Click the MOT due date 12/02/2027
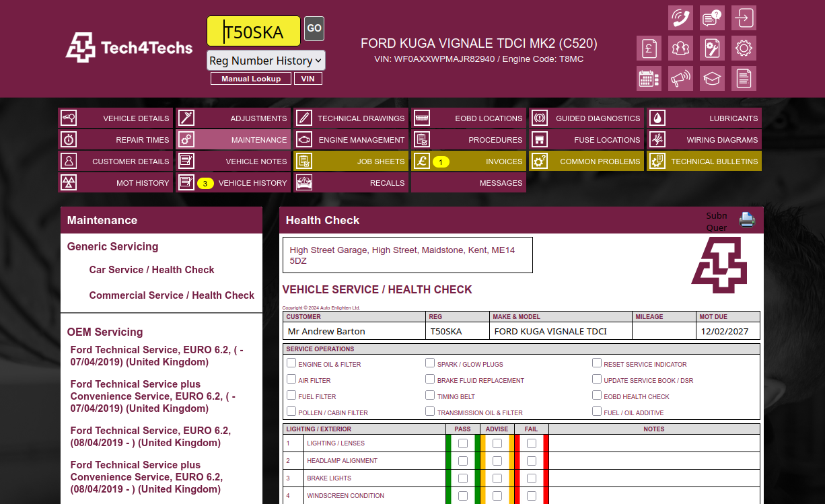The width and height of the screenshot is (825, 504). pos(725,331)
